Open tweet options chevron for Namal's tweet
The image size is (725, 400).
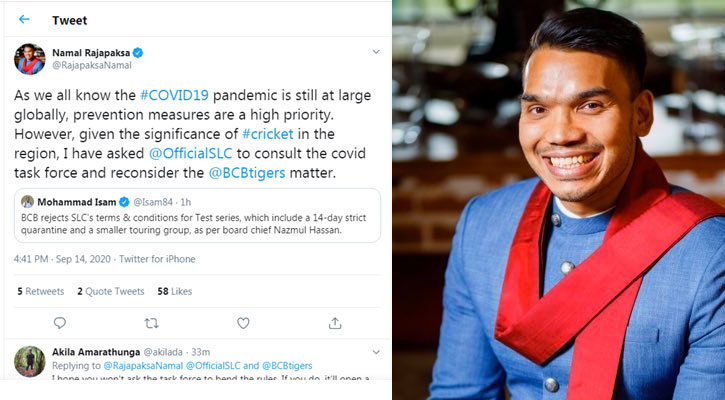coord(375,51)
